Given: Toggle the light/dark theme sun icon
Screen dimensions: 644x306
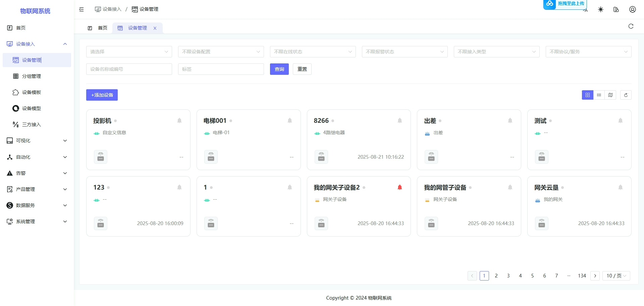Looking at the screenshot, I should [600, 9].
